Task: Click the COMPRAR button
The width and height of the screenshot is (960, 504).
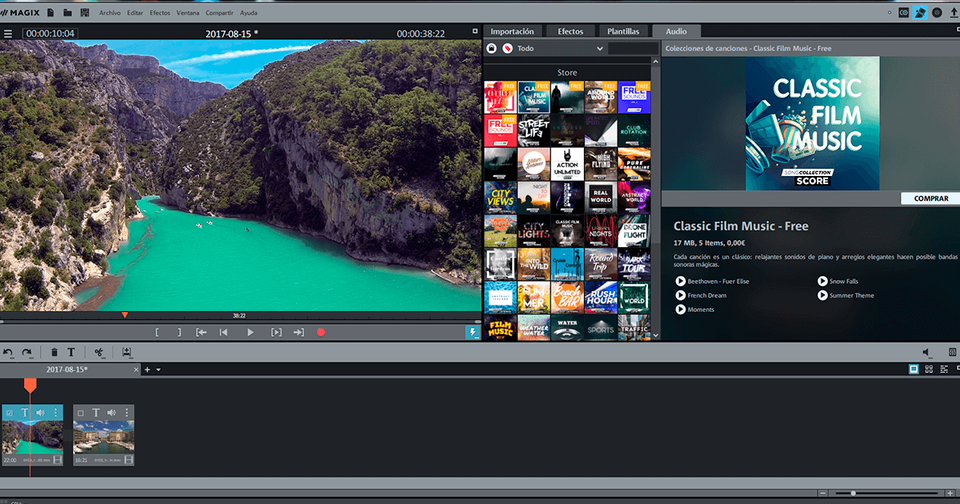Action: [931, 198]
